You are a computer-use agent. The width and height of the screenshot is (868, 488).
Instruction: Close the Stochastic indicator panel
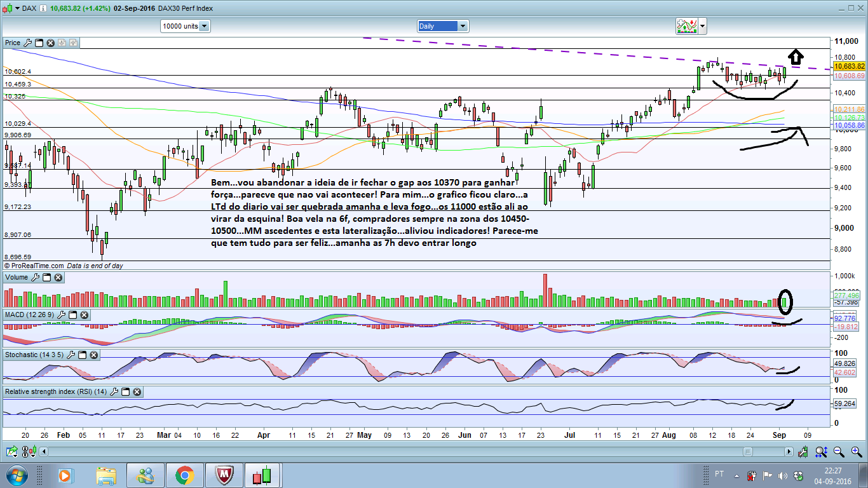[x=94, y=354]
